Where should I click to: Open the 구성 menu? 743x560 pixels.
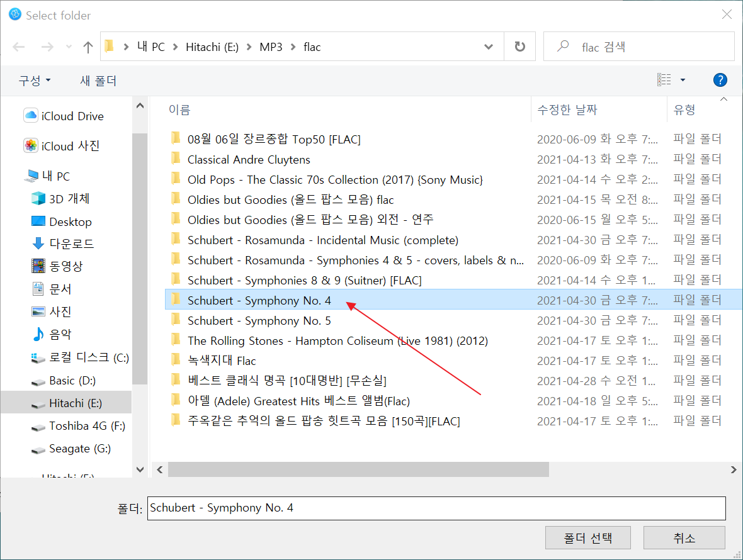pos(35,81)
